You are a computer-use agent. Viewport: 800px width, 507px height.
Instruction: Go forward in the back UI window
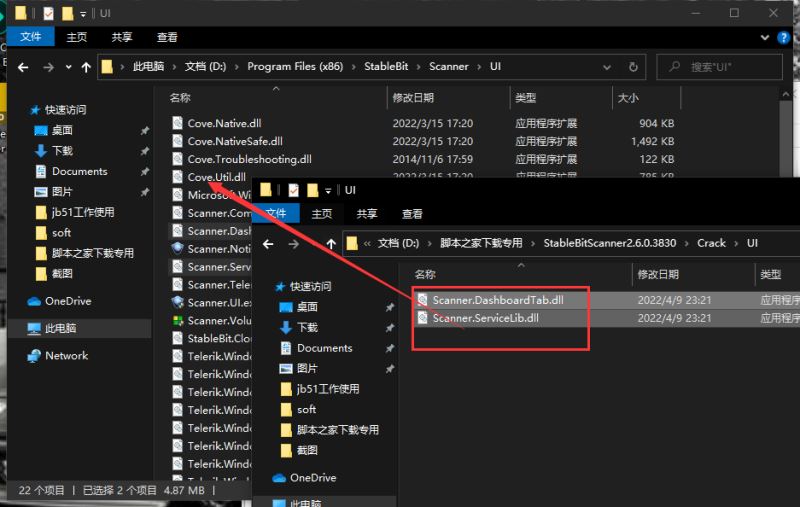pos(48,67)
